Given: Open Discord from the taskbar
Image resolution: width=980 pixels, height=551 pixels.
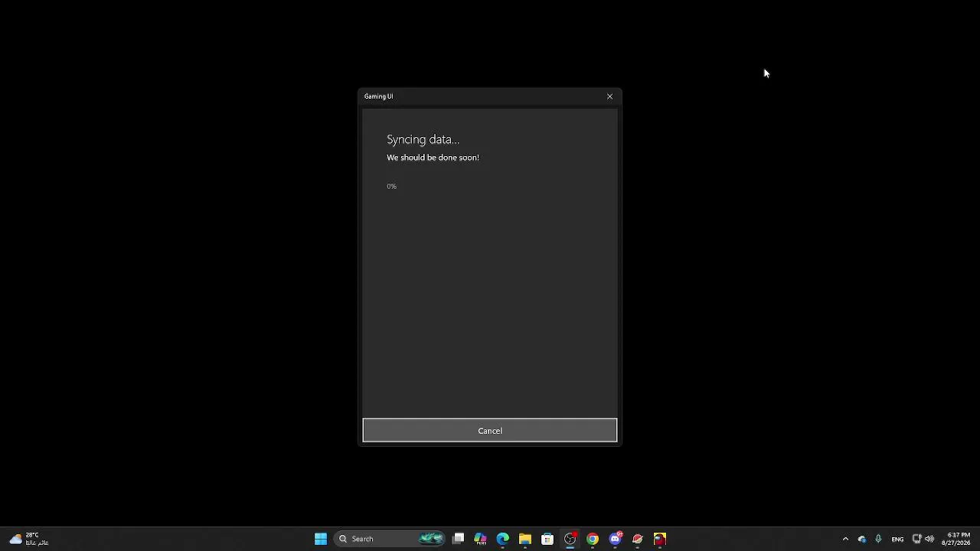Looking at the screenshot, I should point(615,539).
